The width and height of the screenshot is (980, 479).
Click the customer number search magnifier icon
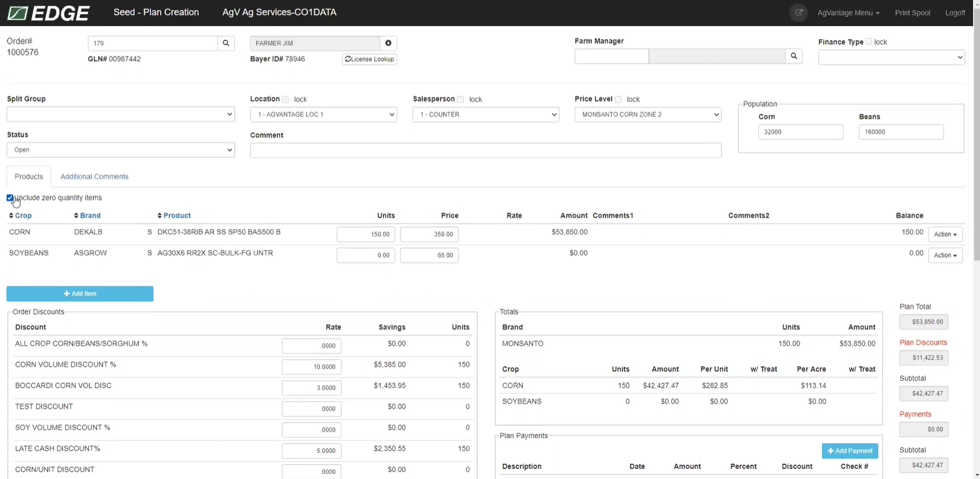(226, 43)
